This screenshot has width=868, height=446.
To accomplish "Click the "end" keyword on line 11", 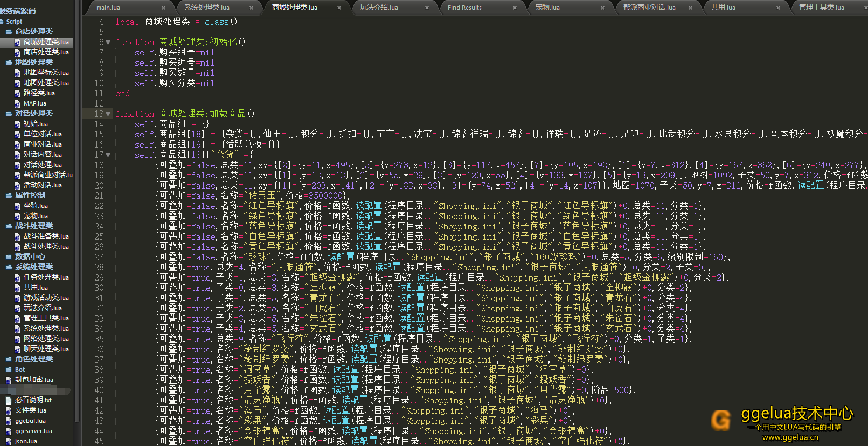I will (123, 94).
